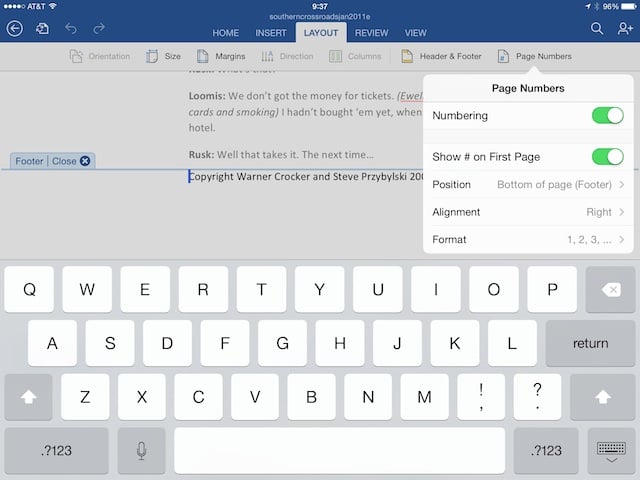This screenshot has height=480, width=640.
Task: Tap the Q key
Action: 29,289
